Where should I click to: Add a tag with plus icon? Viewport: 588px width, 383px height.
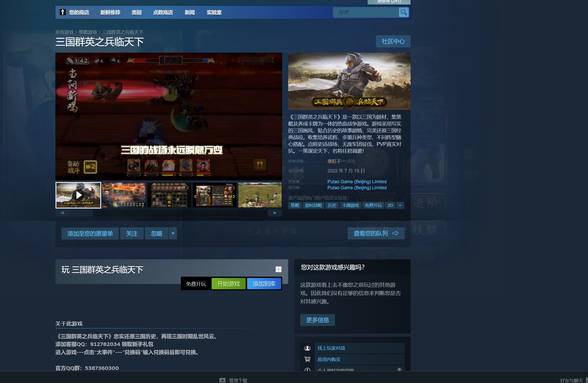click(400, 205)
